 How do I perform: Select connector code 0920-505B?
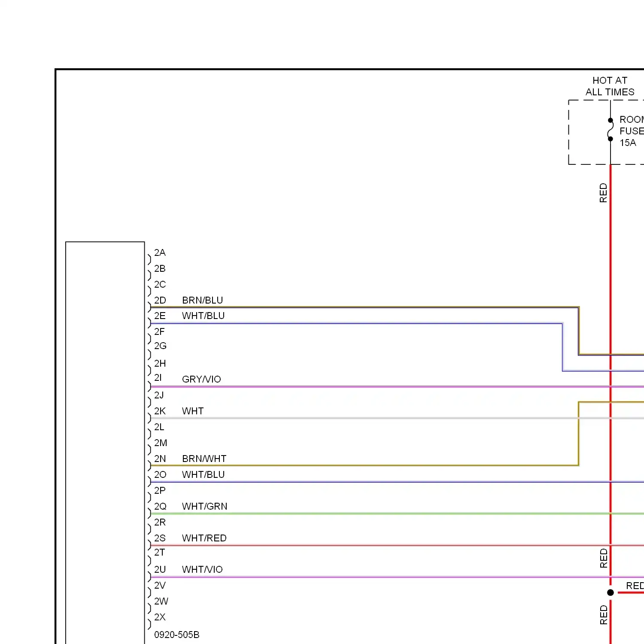pos(176,635)
